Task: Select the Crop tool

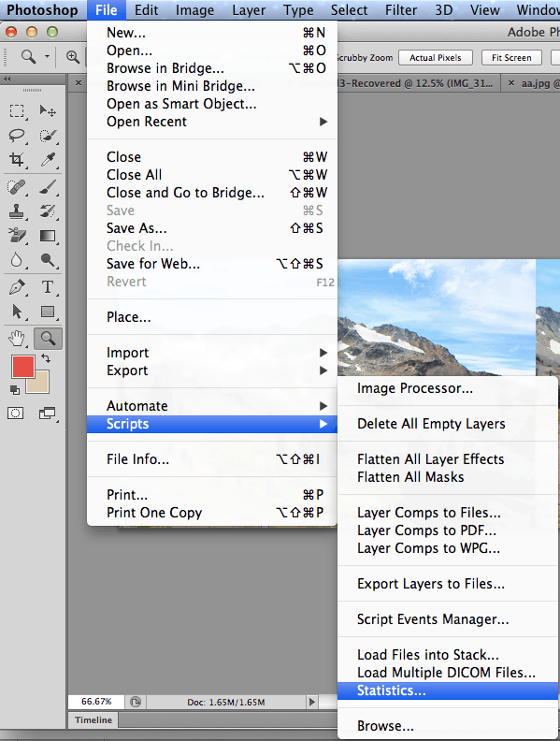Action: pyautogui.click(x=17, y=160)
